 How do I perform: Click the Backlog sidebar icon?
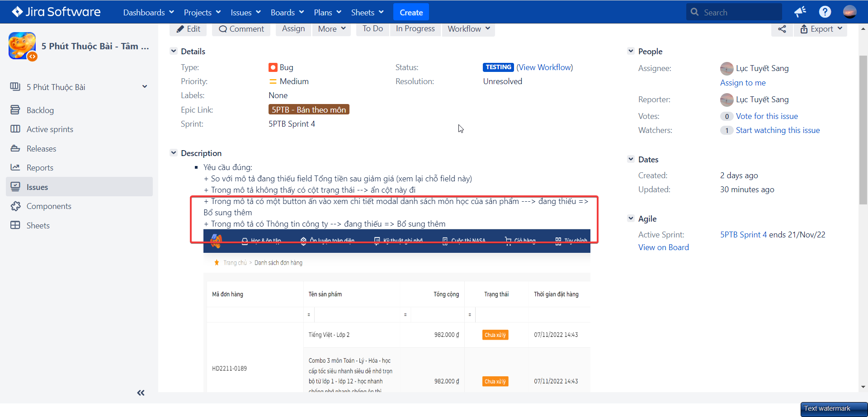(15, 110)
